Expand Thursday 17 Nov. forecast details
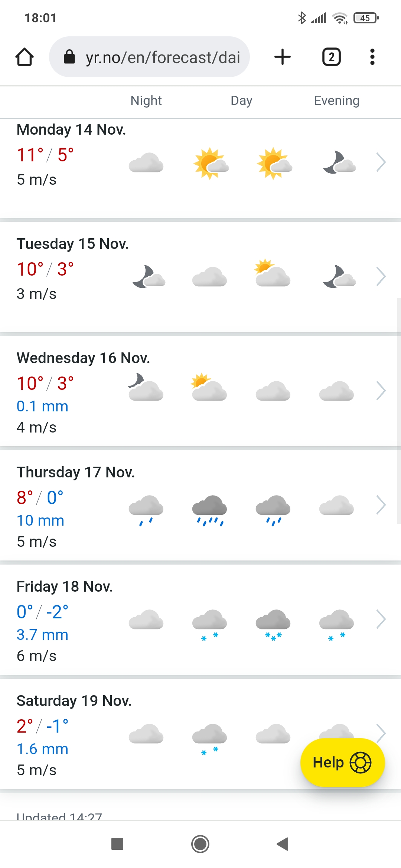The image size is (401, 868). click(x=381, y=505)
